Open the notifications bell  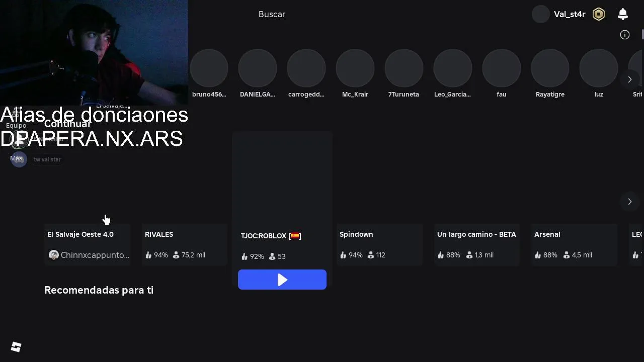click(623, 14)
